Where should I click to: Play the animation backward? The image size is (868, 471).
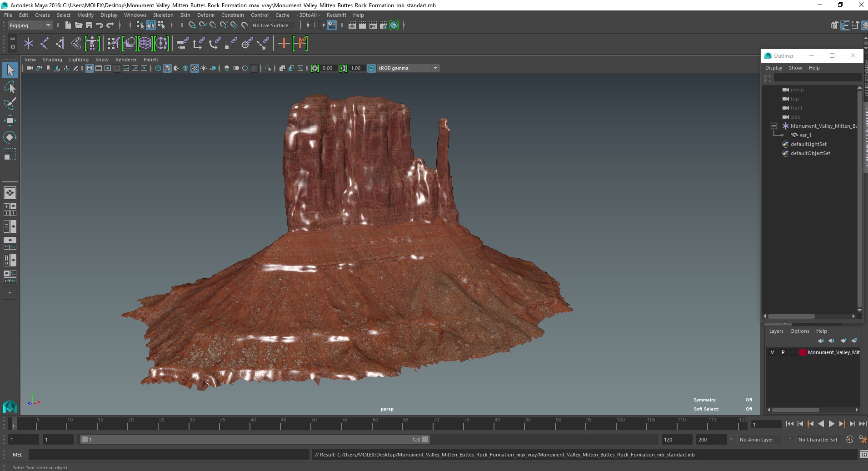coord(821,424)
